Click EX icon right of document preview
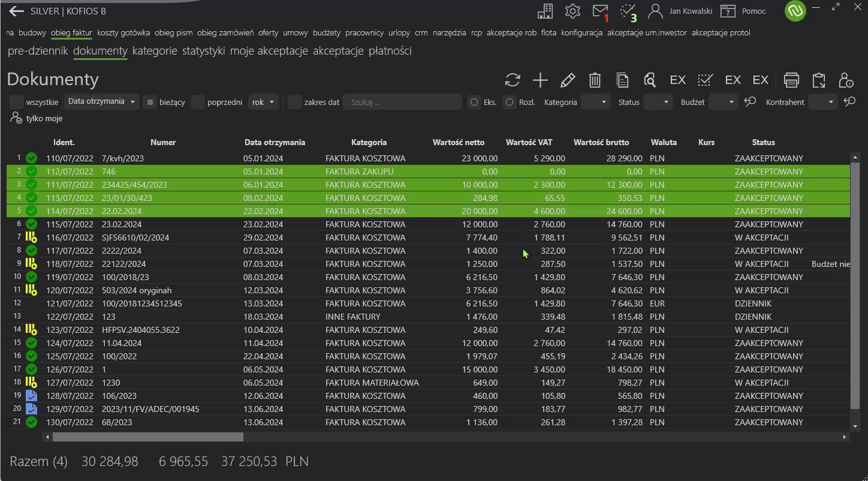This screenshot has height=481, width=868. coord(677,80)
